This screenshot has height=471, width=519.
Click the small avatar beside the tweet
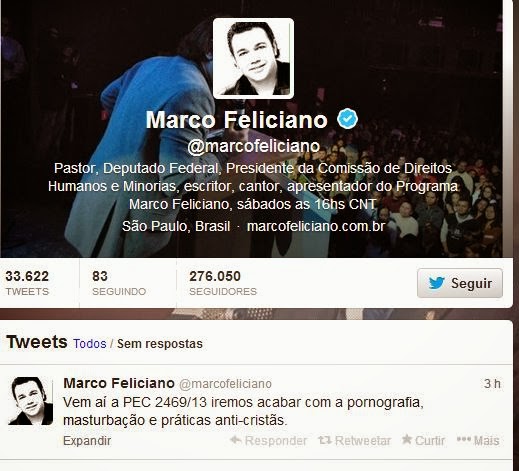31,401
